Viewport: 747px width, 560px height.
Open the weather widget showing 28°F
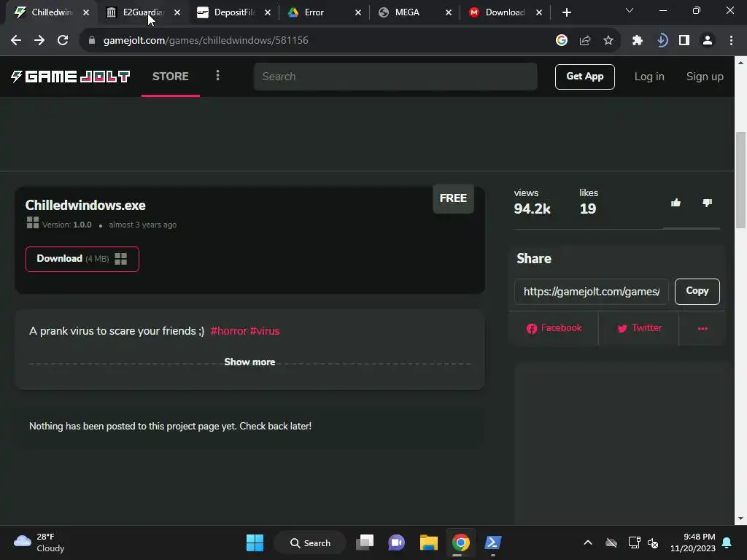[39, 542]
